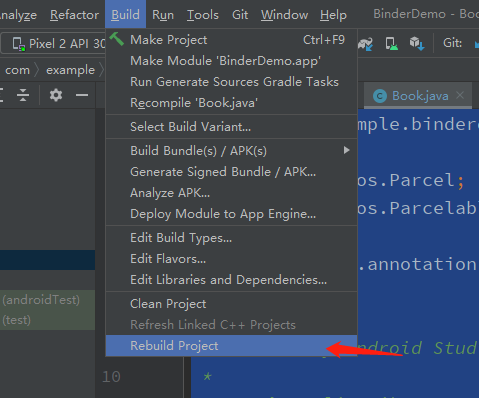Image resolution: width=479 pixels, height=398 pixels.
Task: Open Select Build Variant...
Action: click(231, 127)
